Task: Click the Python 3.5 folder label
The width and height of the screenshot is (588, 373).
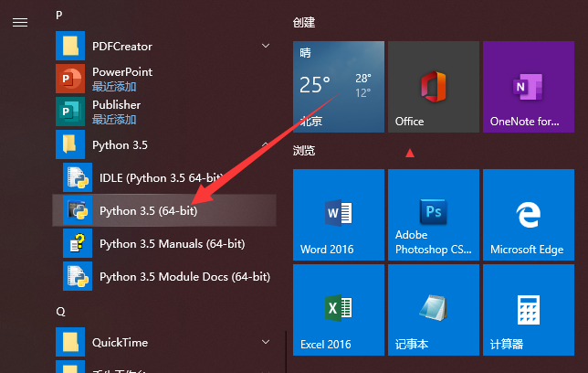Action: (x=120, y=145)
